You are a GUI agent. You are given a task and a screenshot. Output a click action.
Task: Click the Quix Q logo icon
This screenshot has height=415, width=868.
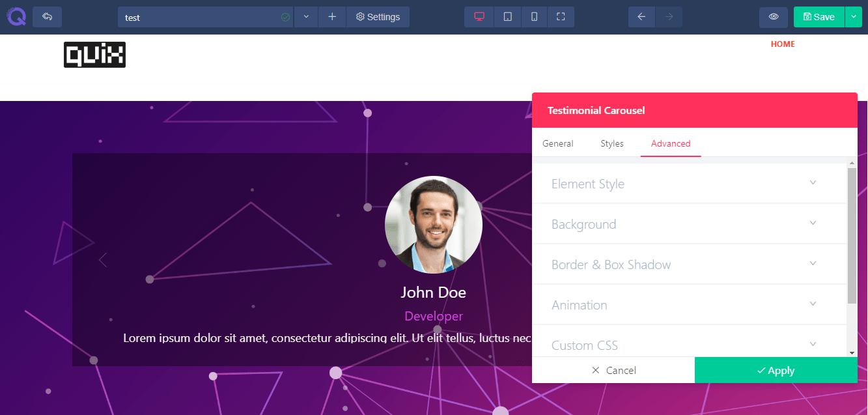pyautogui.click(x=16, y=16)
